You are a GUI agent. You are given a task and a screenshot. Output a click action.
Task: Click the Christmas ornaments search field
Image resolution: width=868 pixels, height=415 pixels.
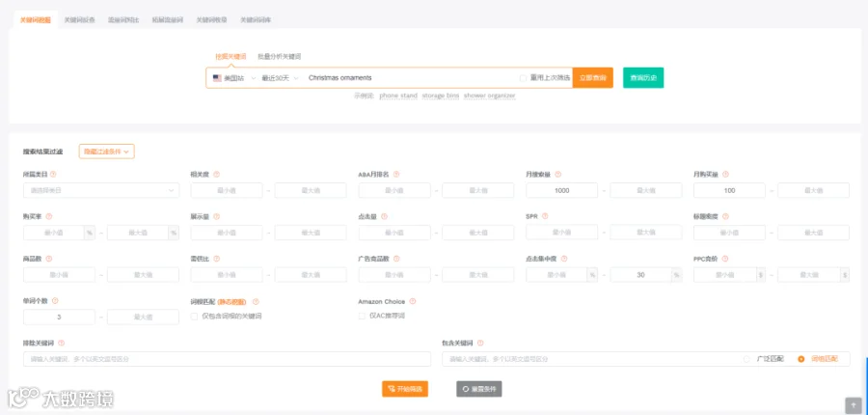(x=413, y=78)
